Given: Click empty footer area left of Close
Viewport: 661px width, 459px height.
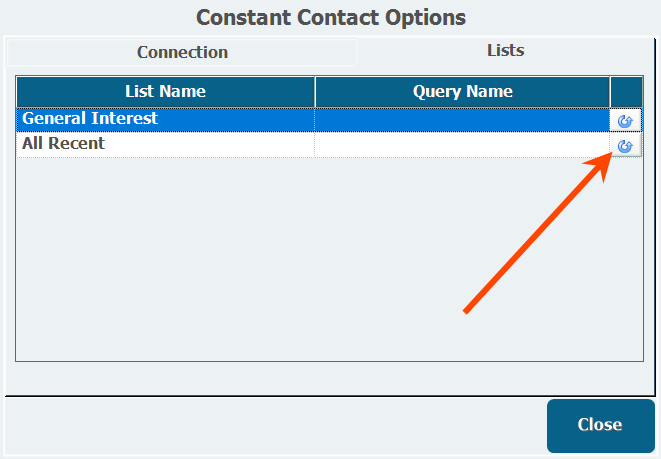Looking at the screenshot, I should [x=270, y=425].
